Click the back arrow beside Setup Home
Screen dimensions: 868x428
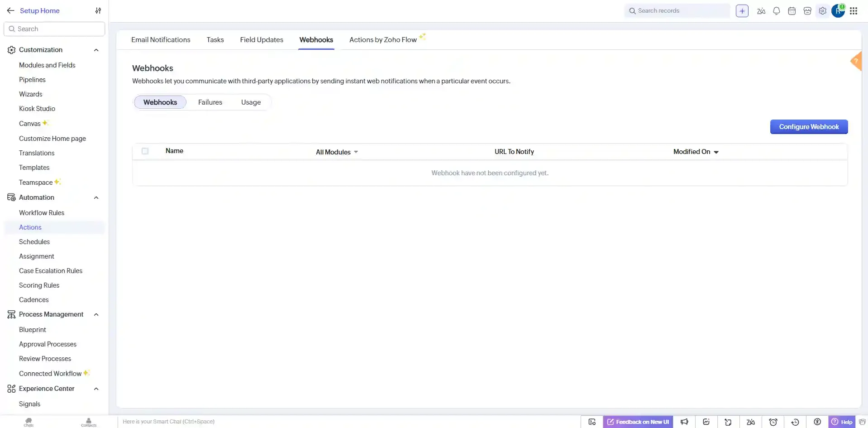pyautogui.click(x=10, y=10)
